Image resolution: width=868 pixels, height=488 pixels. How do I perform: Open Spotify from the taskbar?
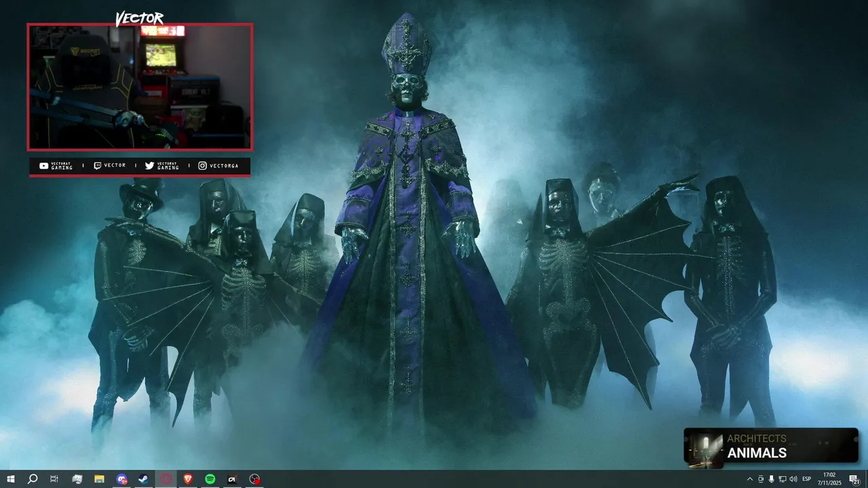(x=210, y=479)
